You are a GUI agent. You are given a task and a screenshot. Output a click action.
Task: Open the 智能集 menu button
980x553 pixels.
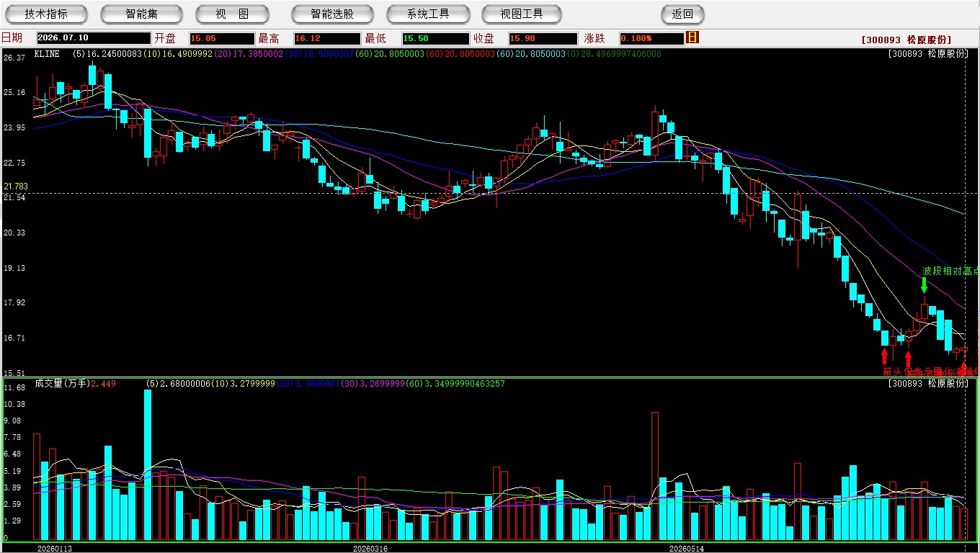[141, 14]
